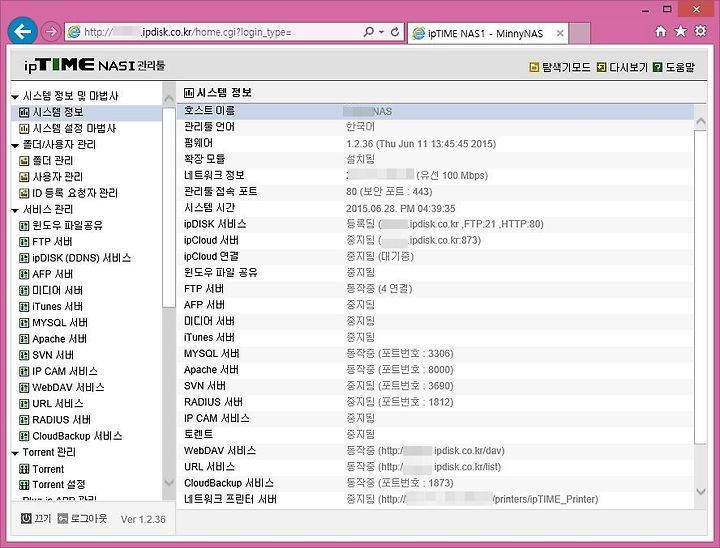Viewport: 720px width, 548px height.
Task: Click the Ver 1.2.36 footer text
Action: point(143,519)
